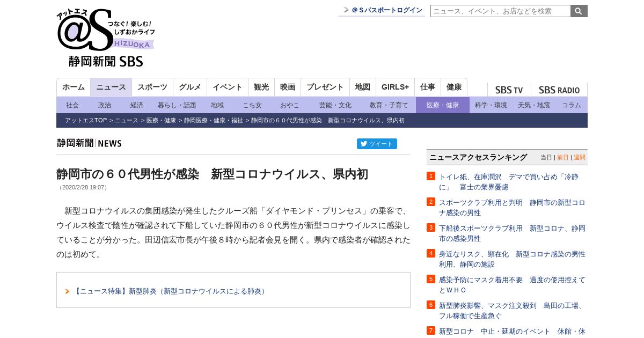Open the コラム submenu item
The height and width of the screenshot is (338, 644).
[x=572, y=105]
